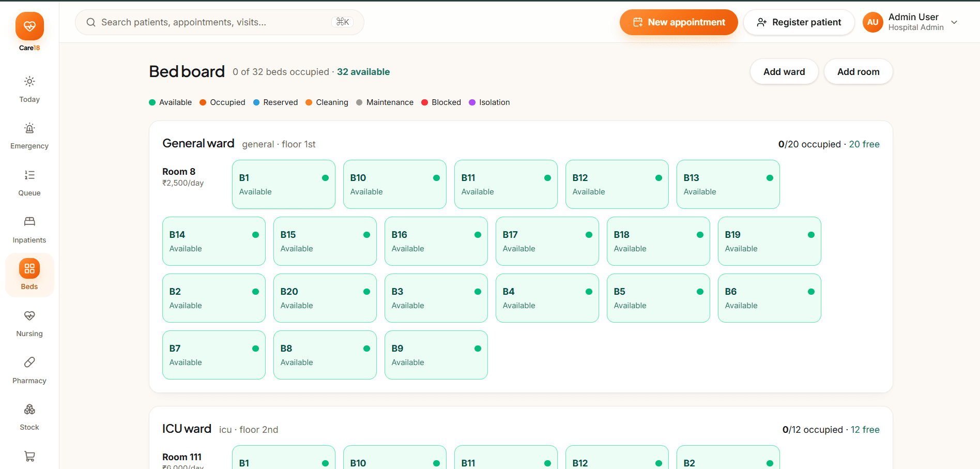This screenshot has height=469, width=980.
Task: Select bed B14 card
Action: (214, 241)
